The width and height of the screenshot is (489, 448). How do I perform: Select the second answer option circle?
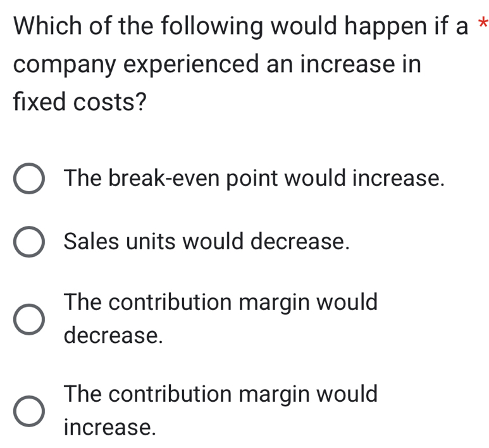click(28, 243)
